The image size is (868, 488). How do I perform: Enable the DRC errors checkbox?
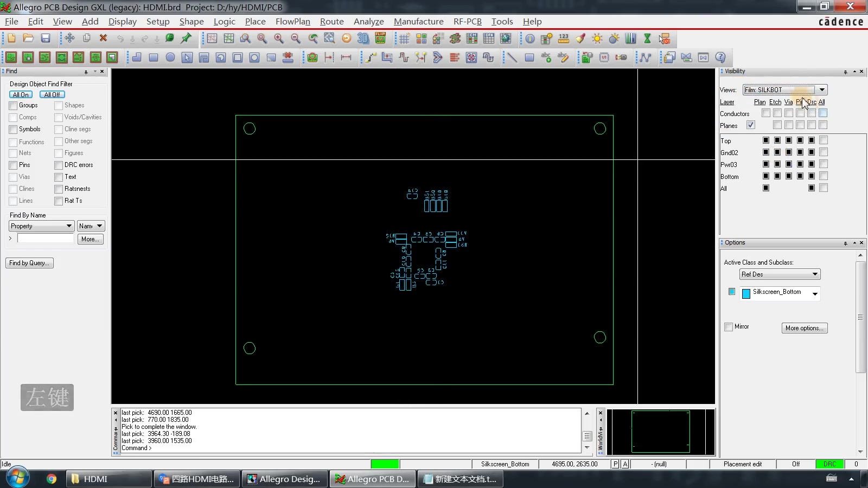59,165
